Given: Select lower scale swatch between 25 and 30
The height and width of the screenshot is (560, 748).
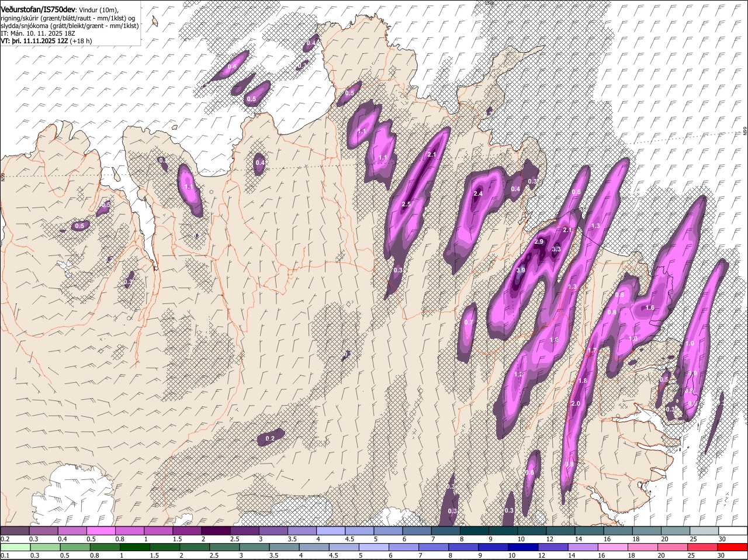Looking at the screenshot, I should tap(704, 547).
